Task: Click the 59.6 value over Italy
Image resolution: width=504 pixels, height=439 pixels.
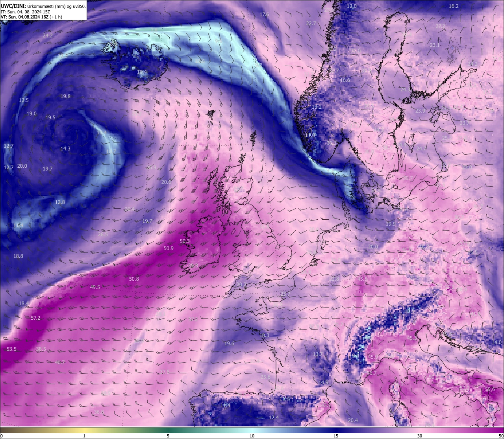Action: point(490,389)
